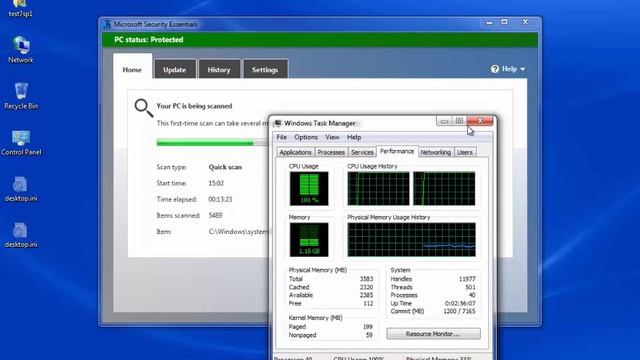The image size is (640, 360).
Task: Switch to the Users tab
Action: (464, 152)
